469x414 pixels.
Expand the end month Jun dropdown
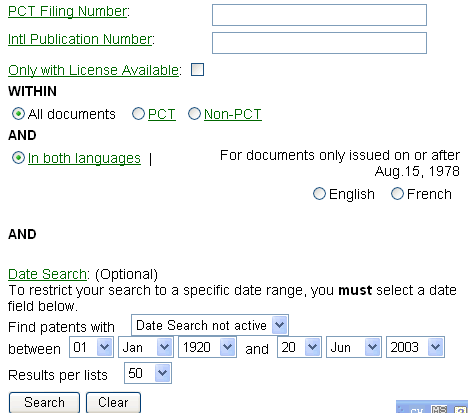pyautogui.click(x=354, y=347)
